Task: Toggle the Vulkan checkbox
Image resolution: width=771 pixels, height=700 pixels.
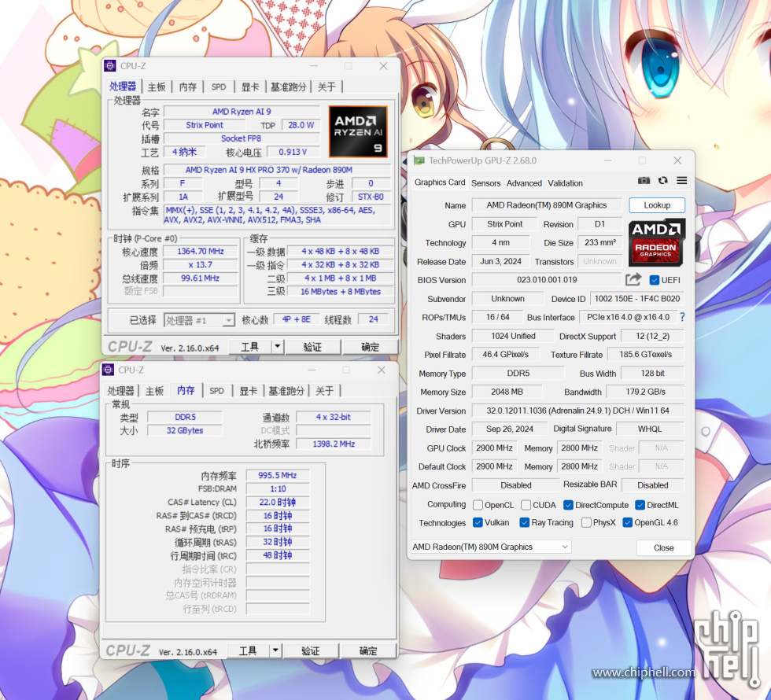Action: point(478,522)
